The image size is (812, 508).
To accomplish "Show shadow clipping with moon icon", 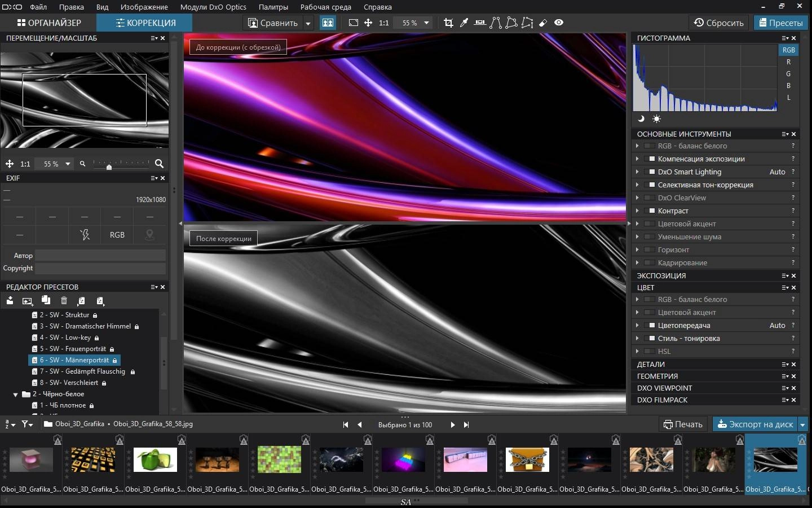I will point(641,119).
